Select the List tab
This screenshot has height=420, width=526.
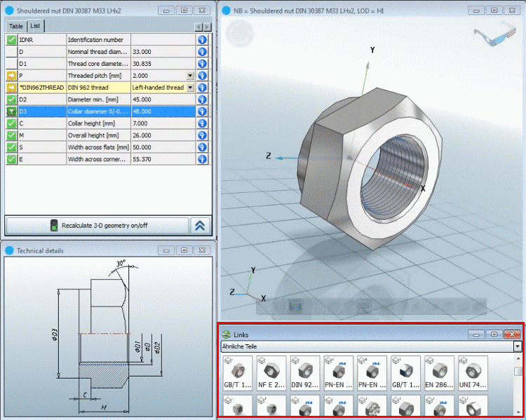[x=35, y=26]
